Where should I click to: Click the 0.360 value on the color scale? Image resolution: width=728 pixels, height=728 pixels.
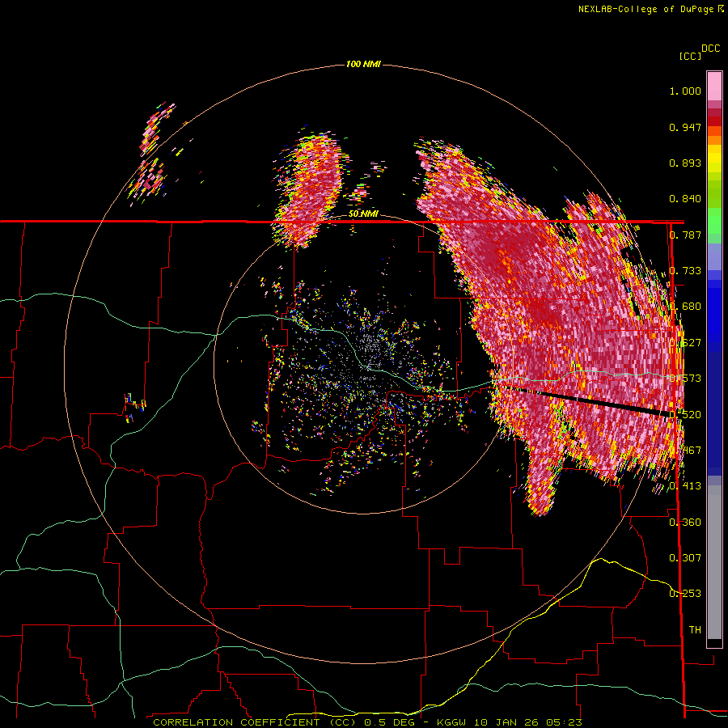click(x=685, y=523)
